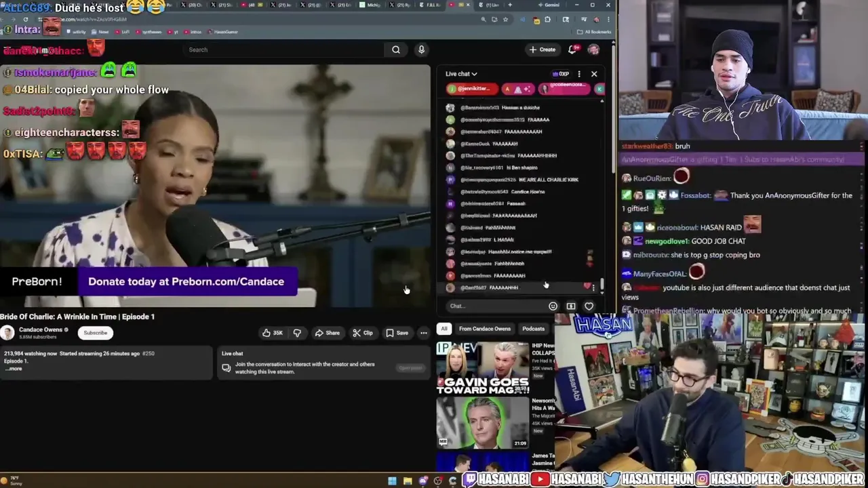Open options dots on @Danf9687 message
Image resolution: width=868 pixels, height=488 pixels.
pos(594,287)
